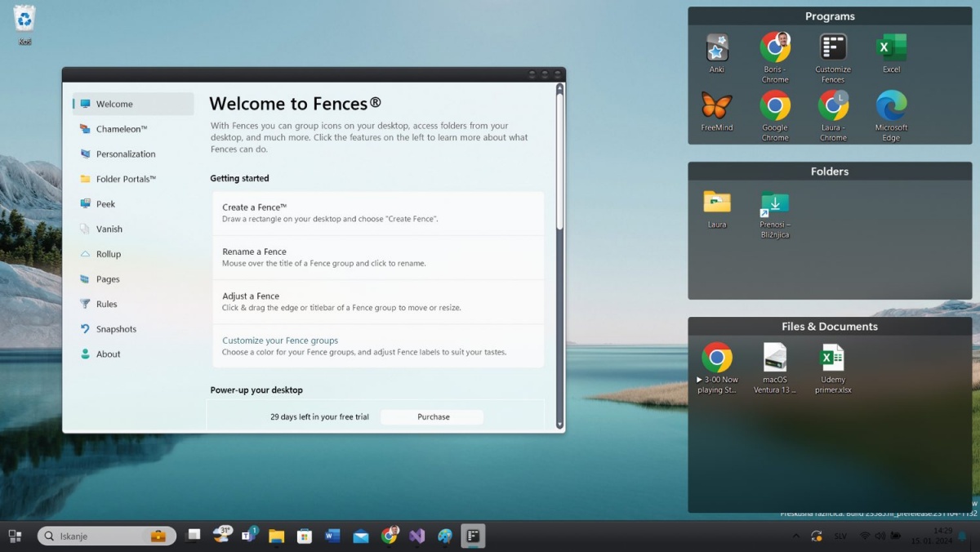This screenshot has height=552, width=980.
Task: Open Visual Studio from the taskbar
Action: [x=417, y=536]
